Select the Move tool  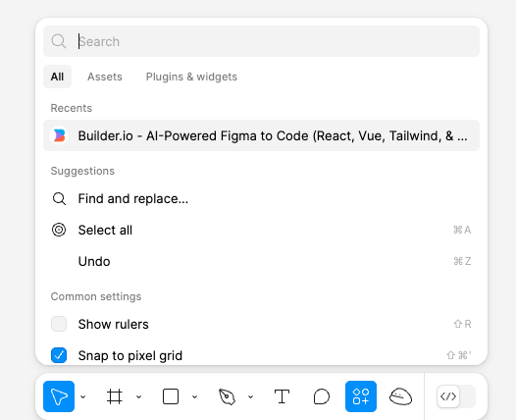tap(59, 396)
